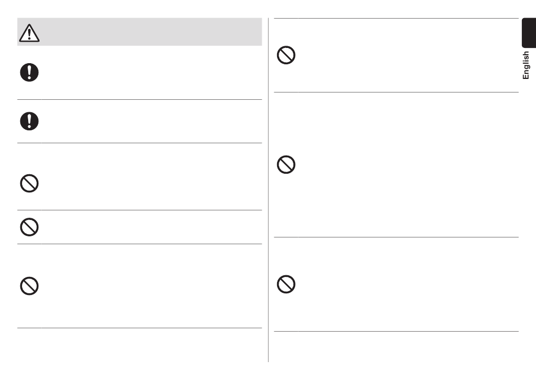Click the black tab block above English
The height and width of the screenshot is (392, 536).
(529, 33)
